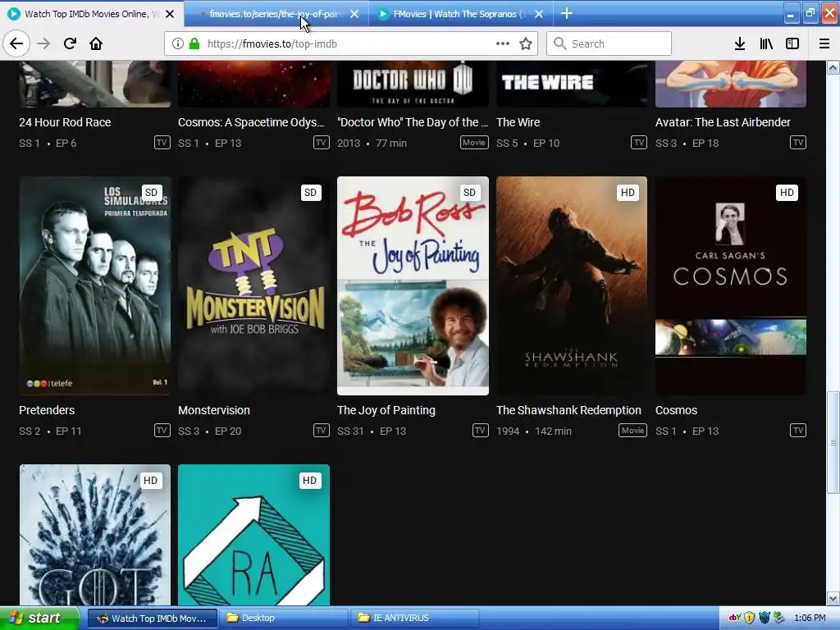Open the downloads arrow panel

pyautogui.click(x=740, y=43)
